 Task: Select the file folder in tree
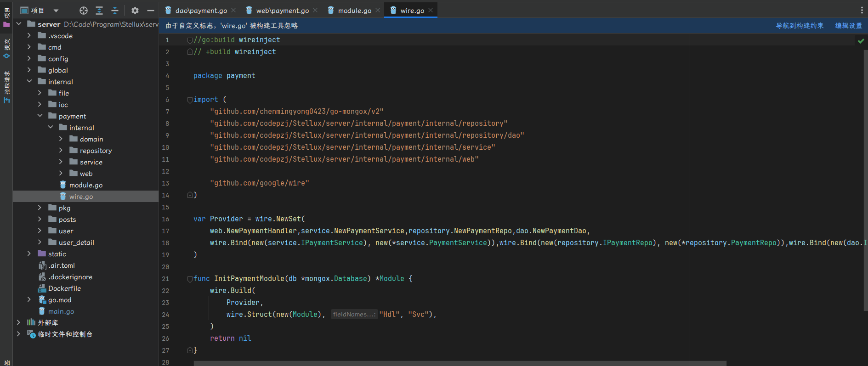tap(58, 93)
